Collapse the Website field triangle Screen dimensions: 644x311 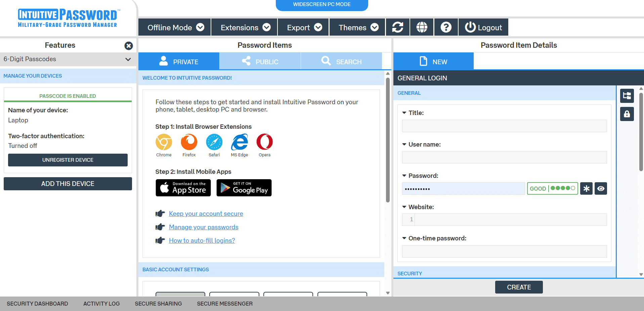click(x=404, y=207)
